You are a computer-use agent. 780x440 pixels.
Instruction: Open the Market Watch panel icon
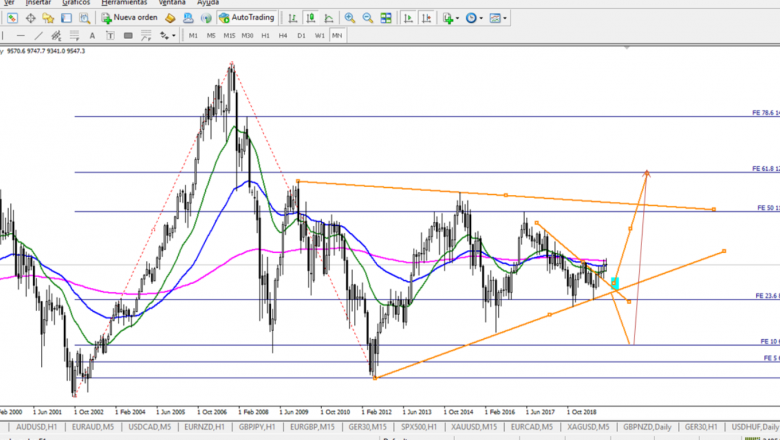pos(12,18)
